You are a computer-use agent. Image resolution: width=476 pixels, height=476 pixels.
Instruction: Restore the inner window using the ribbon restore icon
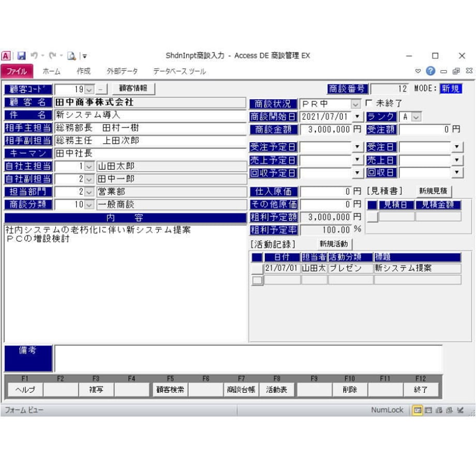click(456, 71)
